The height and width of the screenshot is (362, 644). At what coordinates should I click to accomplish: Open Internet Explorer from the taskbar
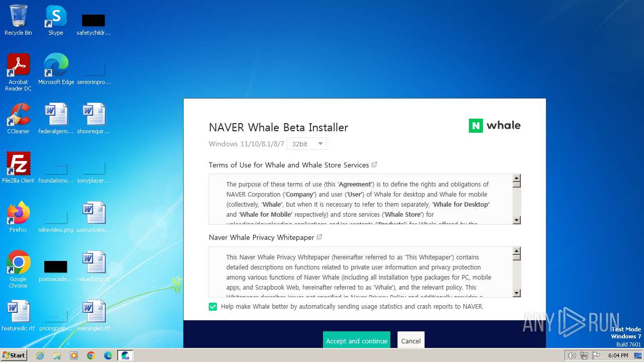[x=40, y=355]
